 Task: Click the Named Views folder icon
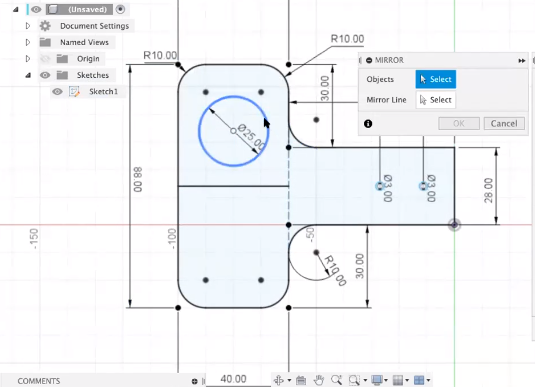(x=45, y=42)
